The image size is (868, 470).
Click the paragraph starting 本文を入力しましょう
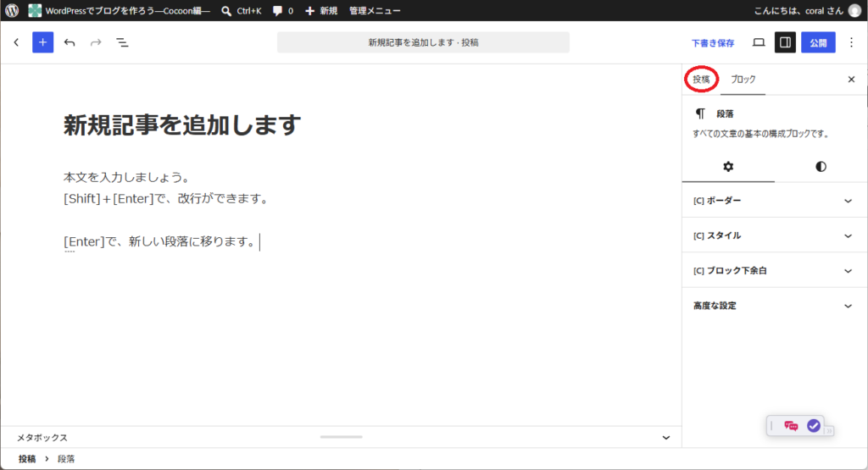(127, 178)
